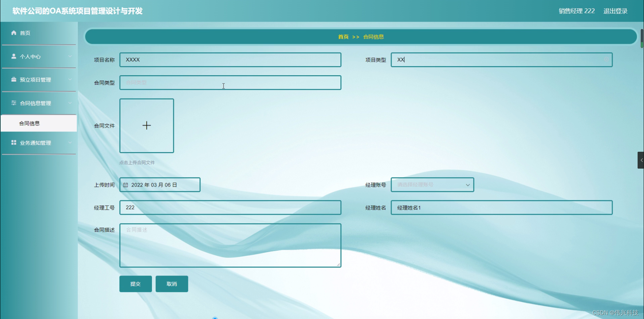Select the 合同信息 submenu item
Viewport: 644px width, 319px height.
pos(30,123)
